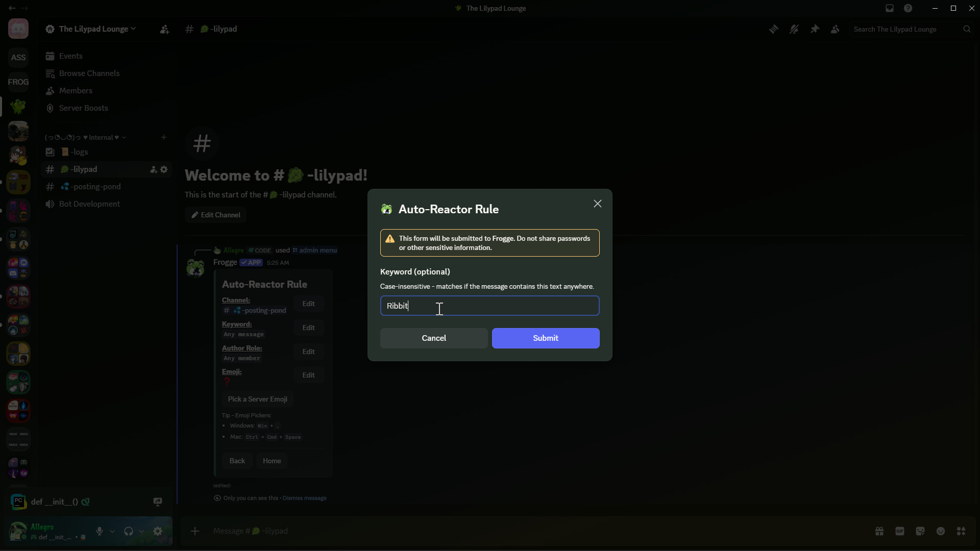Open Browse Channels in the sidebar

click(106, 73)
